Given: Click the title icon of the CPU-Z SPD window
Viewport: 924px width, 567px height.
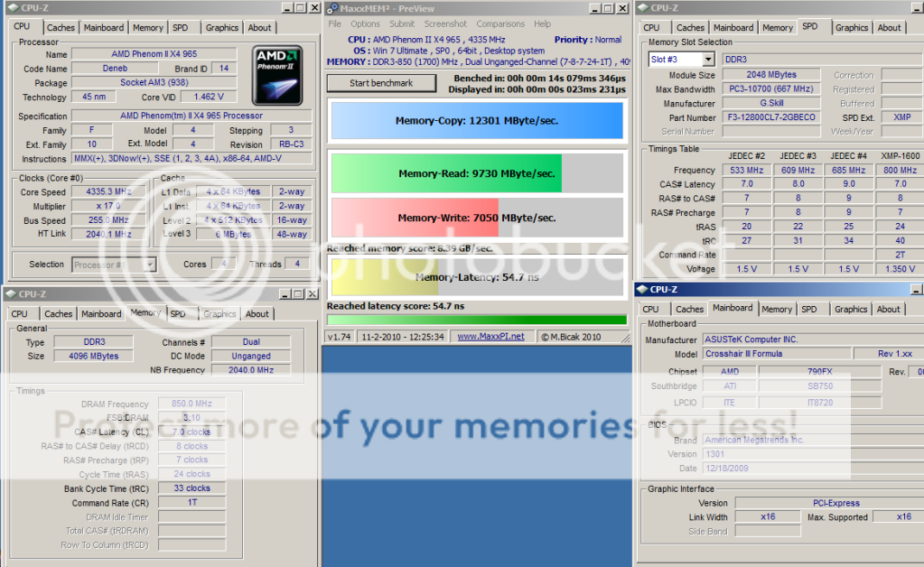Looking at the screenshot, I should [x=643, y=7].
